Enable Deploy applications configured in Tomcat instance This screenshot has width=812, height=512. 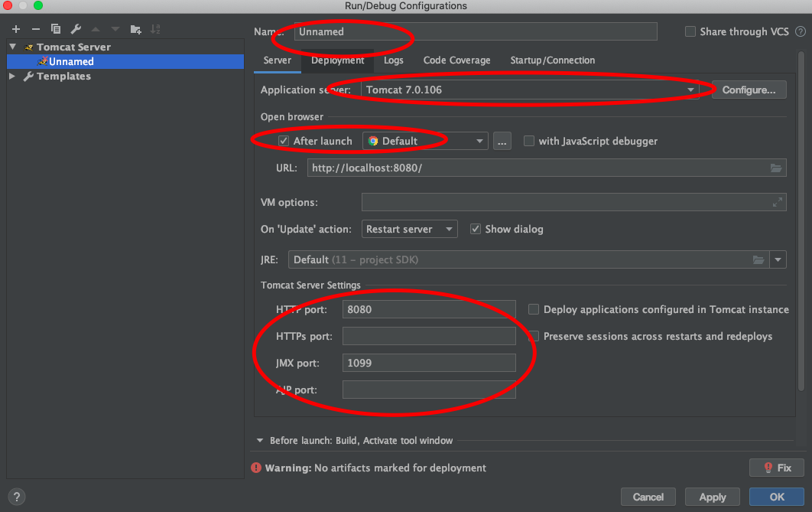[x=534, y=309]
